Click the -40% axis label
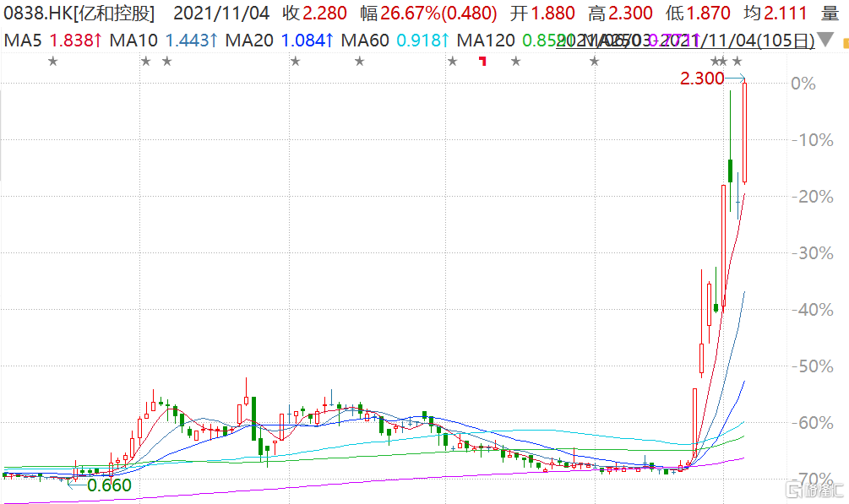 [812, 310]
